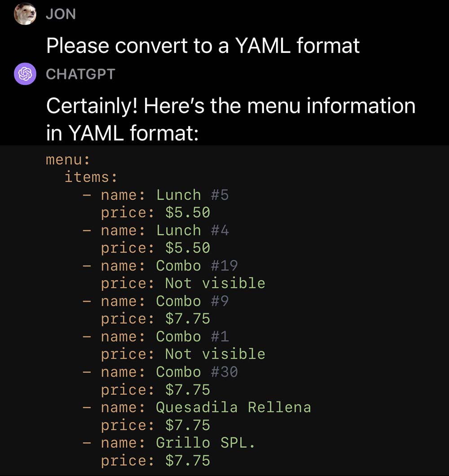Viewport: 449px width, 476px height.
Task: Click 'Not visible' price under Combo #1
Action: pyautogui.click(x=215, y=354)
